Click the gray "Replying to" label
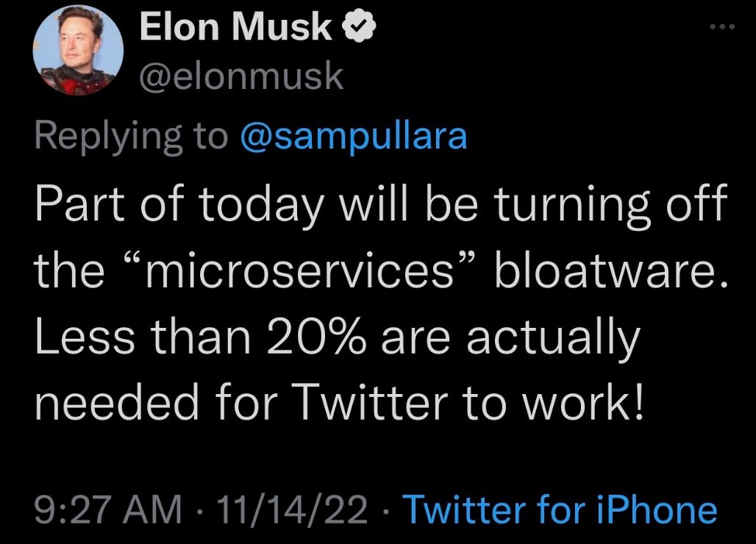This screenshot has width=756, height=544. pos(132,137)
